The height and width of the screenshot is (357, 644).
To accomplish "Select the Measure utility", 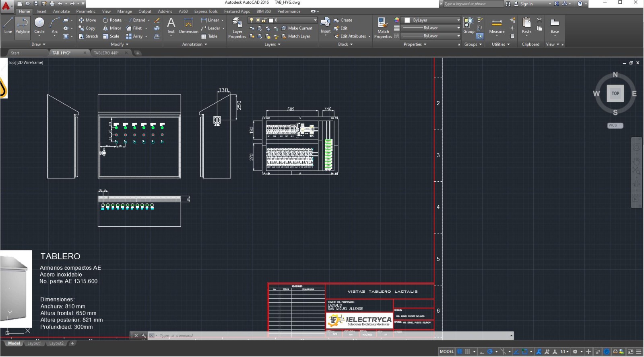I will click(497, 26).
